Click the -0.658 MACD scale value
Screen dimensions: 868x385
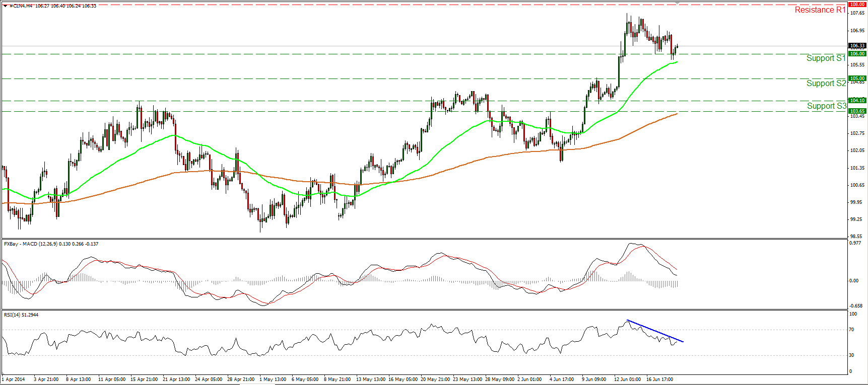click(x=855, y=306)
